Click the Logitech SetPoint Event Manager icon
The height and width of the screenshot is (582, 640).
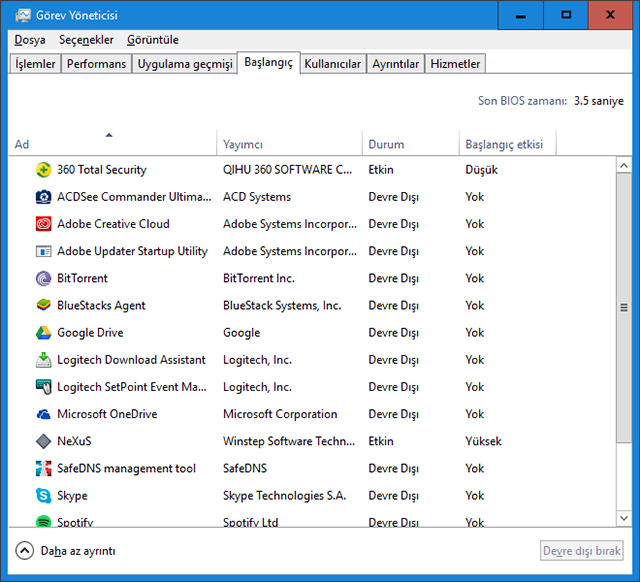point(43,387)
